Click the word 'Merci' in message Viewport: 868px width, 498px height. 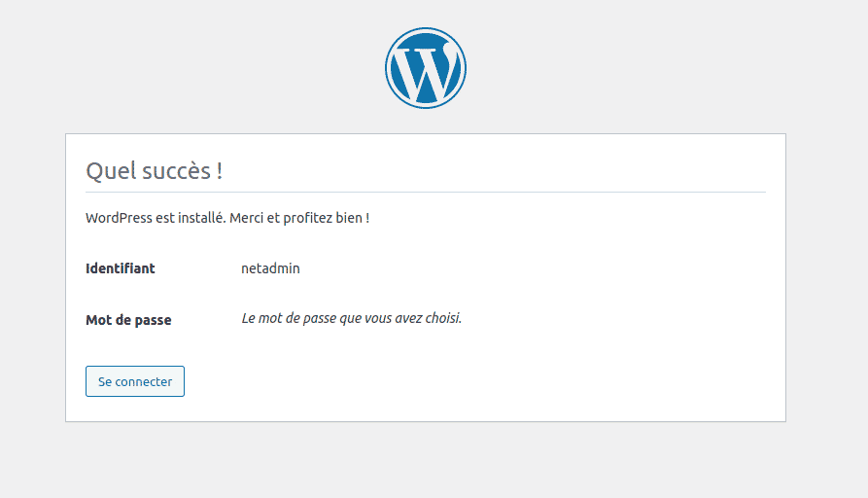(246, 218)
